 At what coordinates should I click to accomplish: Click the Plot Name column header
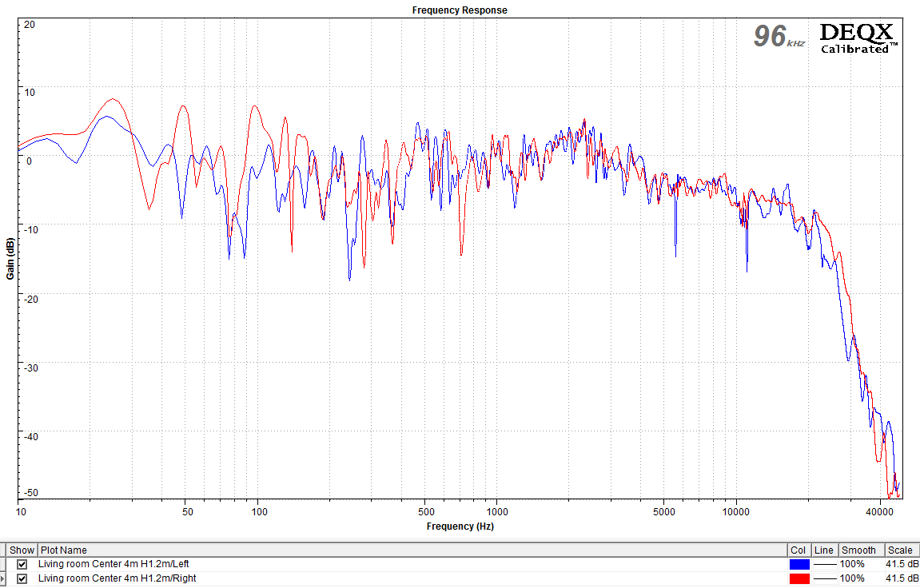pyautogui.click(x=412, y=550)
